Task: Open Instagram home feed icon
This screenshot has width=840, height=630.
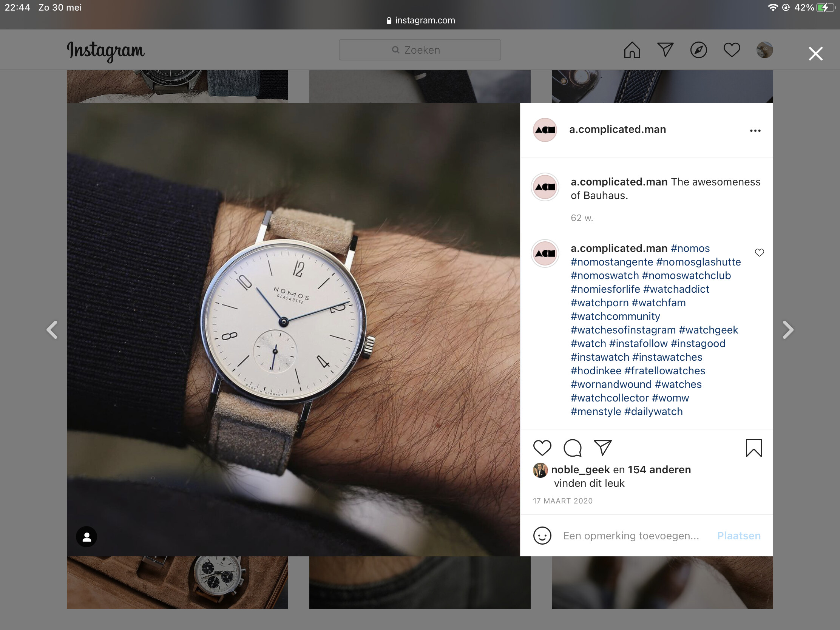Action: pyautogui.click(x=632, y=50)
